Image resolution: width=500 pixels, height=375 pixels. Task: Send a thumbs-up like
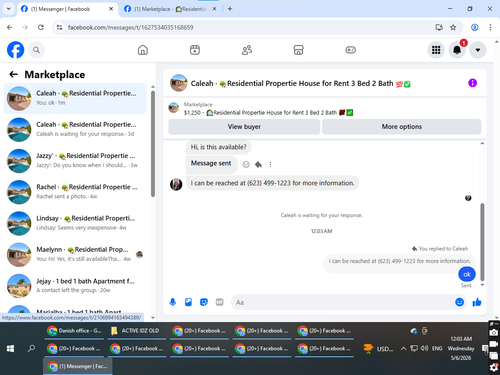[x=477, y=302]
